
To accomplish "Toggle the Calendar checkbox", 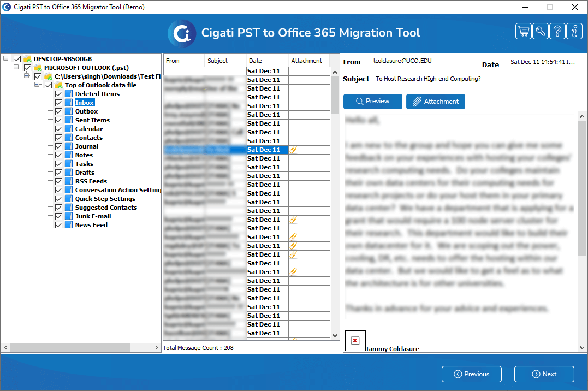I will point(58,129).
